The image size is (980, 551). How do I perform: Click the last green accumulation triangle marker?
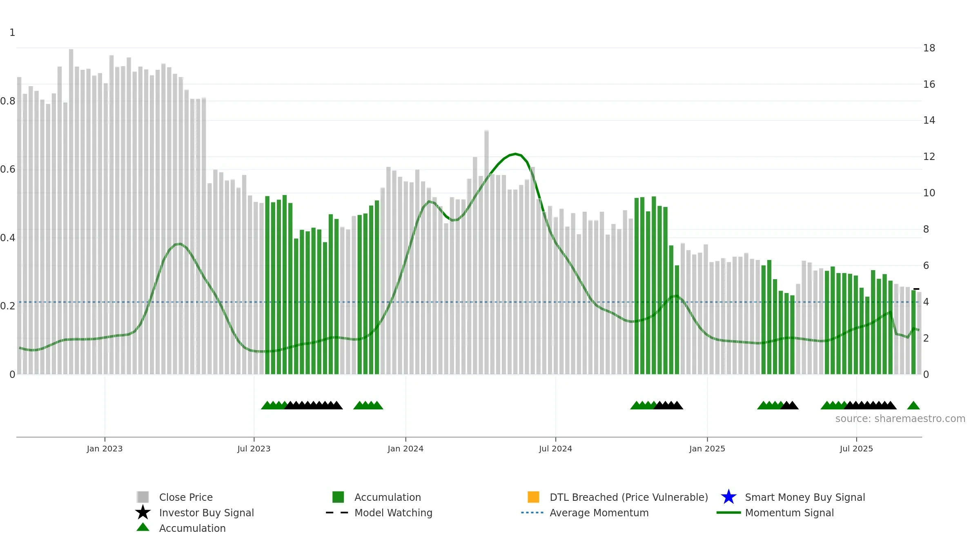pos(913,405)
